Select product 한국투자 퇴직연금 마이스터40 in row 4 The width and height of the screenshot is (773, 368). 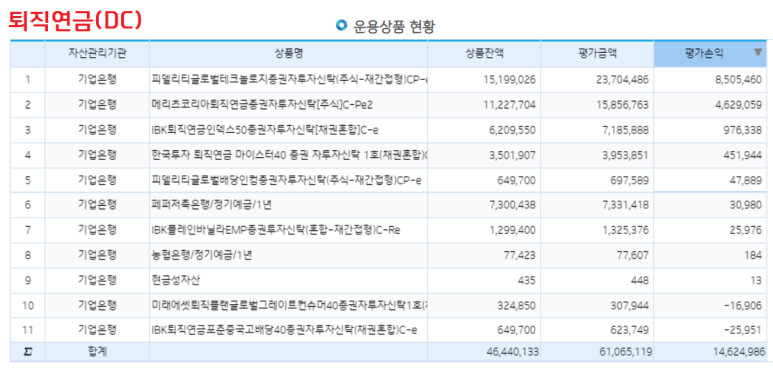289,155
